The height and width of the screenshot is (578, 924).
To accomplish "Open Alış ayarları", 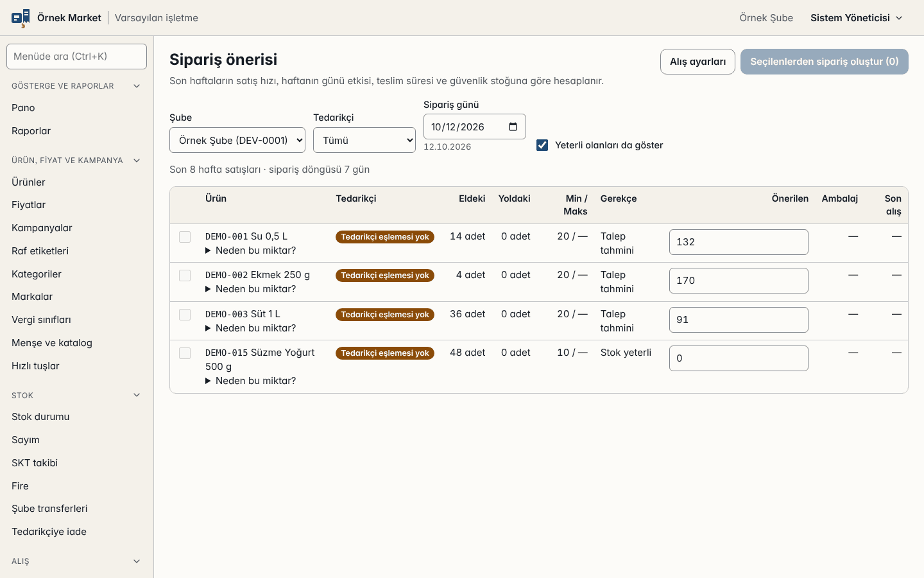I will [697, 62].
